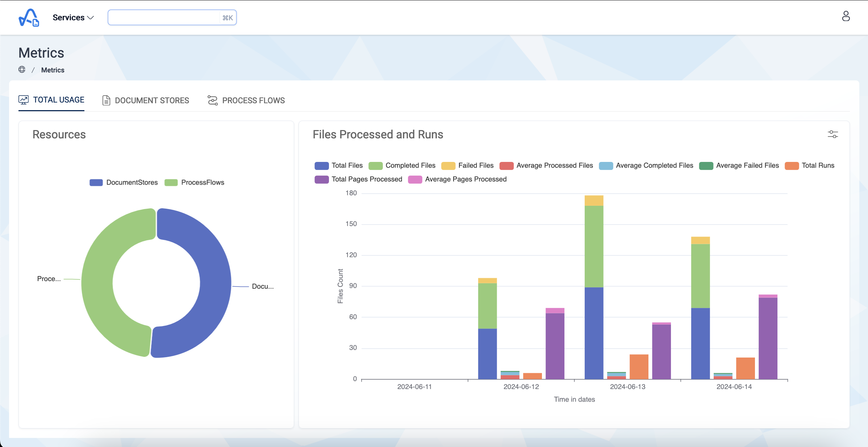This screenshot has height=447, width=868.
Task: Switch to the DOCUMENT STORES tab
Action: click(146, 100)
